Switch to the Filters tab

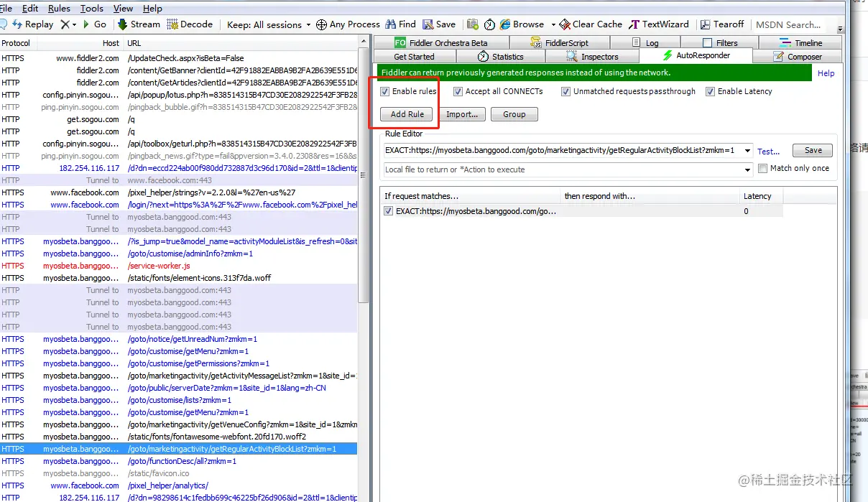(x=720, y=43)
